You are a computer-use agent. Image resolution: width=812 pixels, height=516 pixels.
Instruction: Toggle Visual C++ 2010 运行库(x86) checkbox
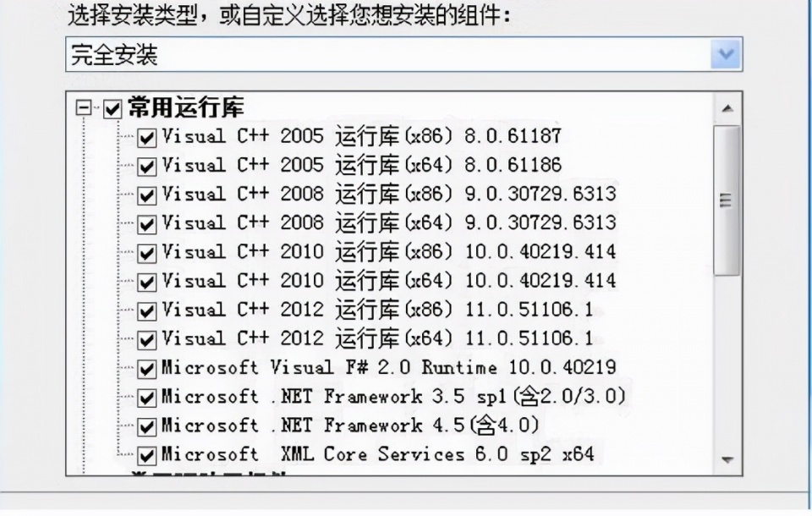pos(146,254)
